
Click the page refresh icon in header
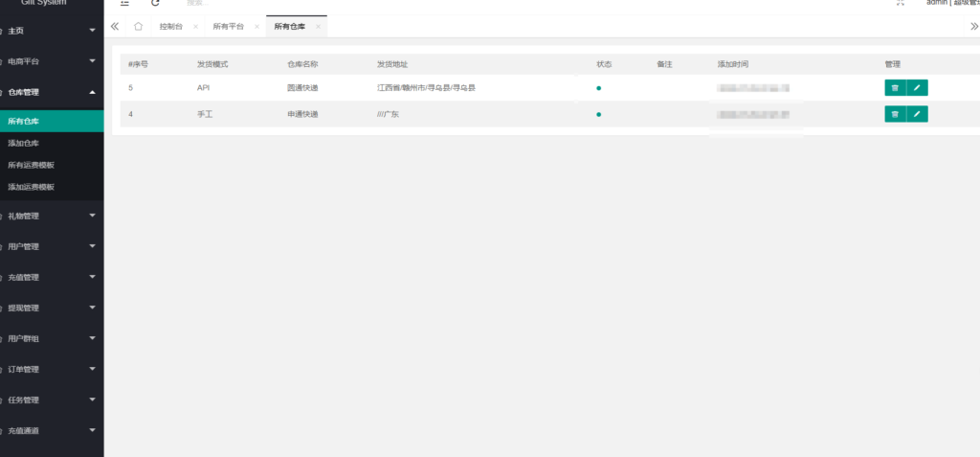[x=156, y=3]
